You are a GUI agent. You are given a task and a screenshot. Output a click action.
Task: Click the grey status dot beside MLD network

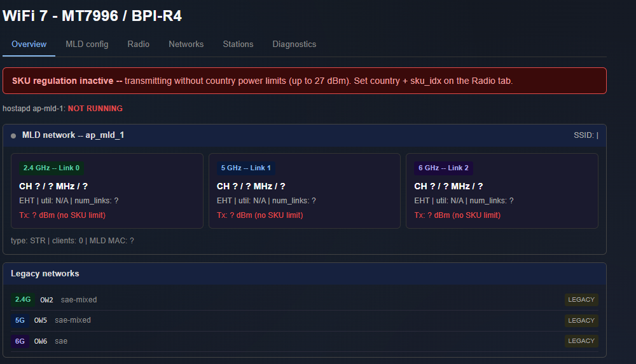pos(13,136)
